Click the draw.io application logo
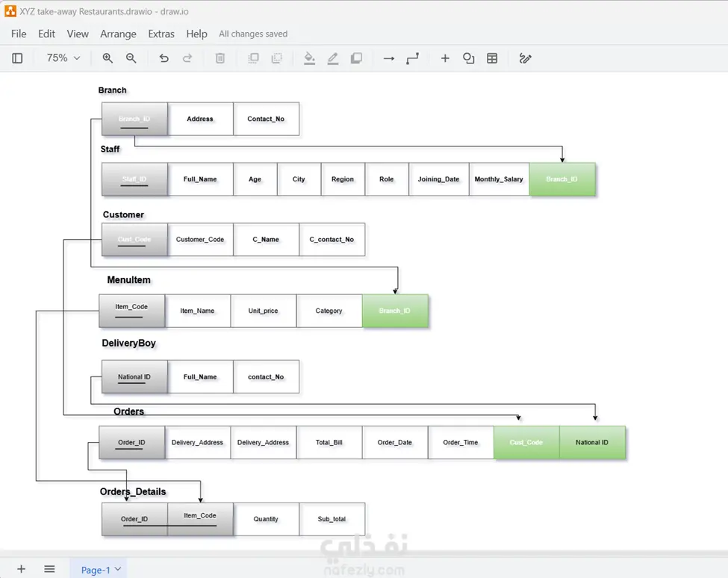The width and height of the screenshot is (728, 578). click(10, 11)
